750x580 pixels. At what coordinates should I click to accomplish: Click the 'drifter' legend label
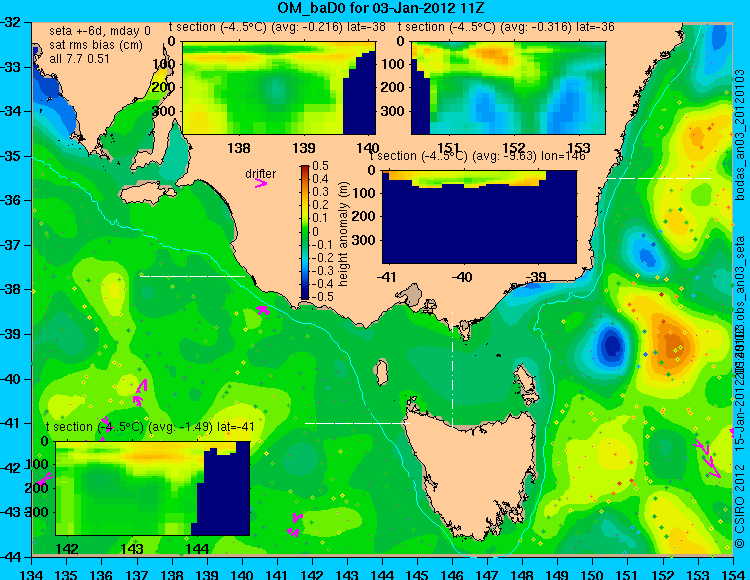(x=261, y=174)
